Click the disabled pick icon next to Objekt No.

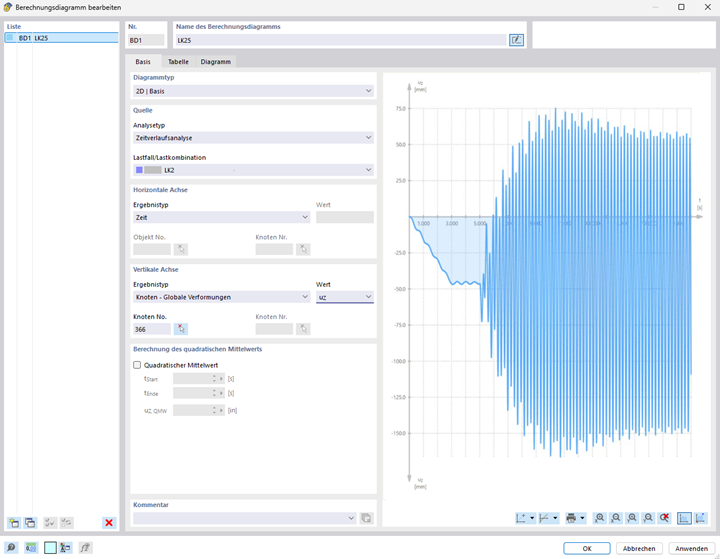click(181, 249)
